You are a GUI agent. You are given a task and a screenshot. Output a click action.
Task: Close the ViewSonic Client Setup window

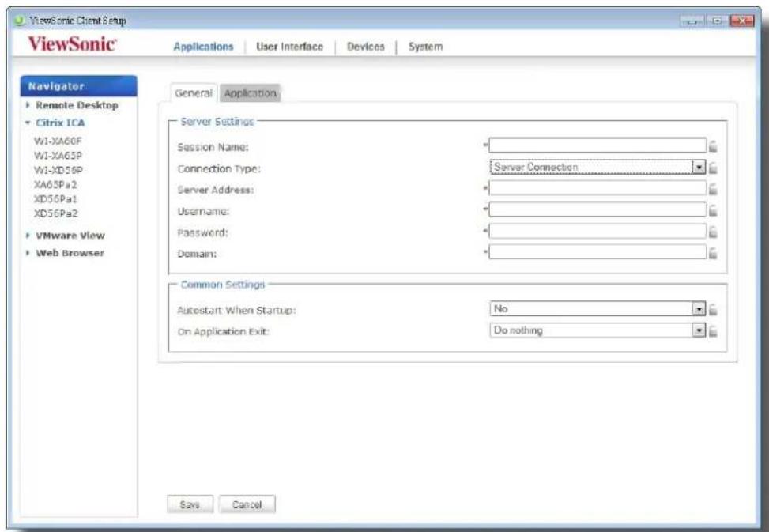[742, 21]
